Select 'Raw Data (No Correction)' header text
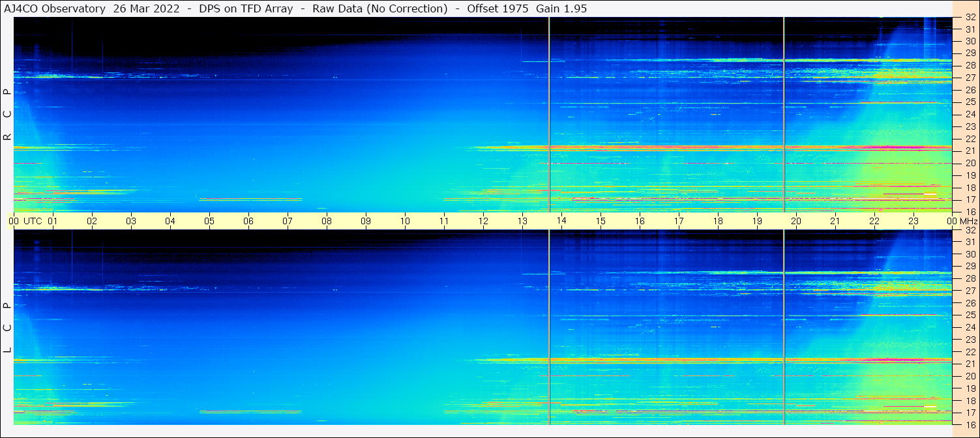This screenshot has width=980, height=438. tap(380, 8)
